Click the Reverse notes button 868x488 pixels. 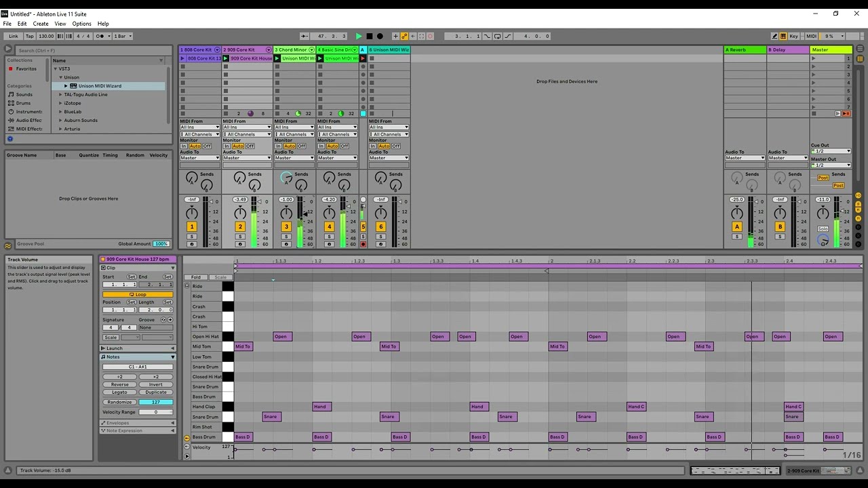(x=120, y=385)
